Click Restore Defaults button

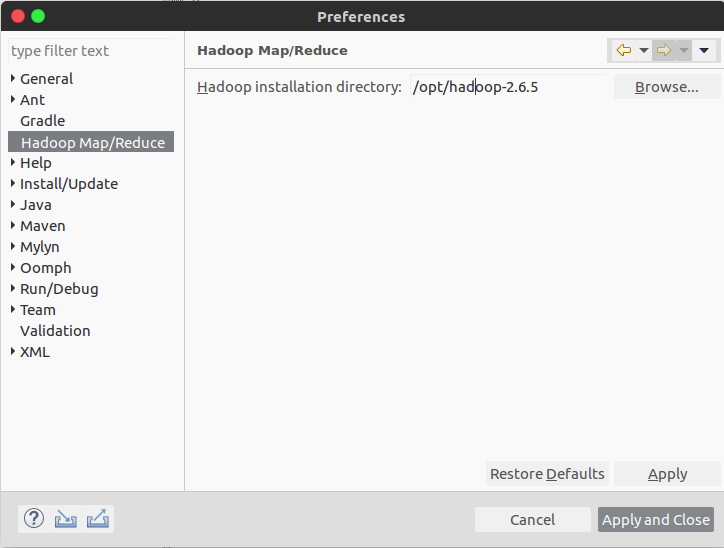click(547, 474)
